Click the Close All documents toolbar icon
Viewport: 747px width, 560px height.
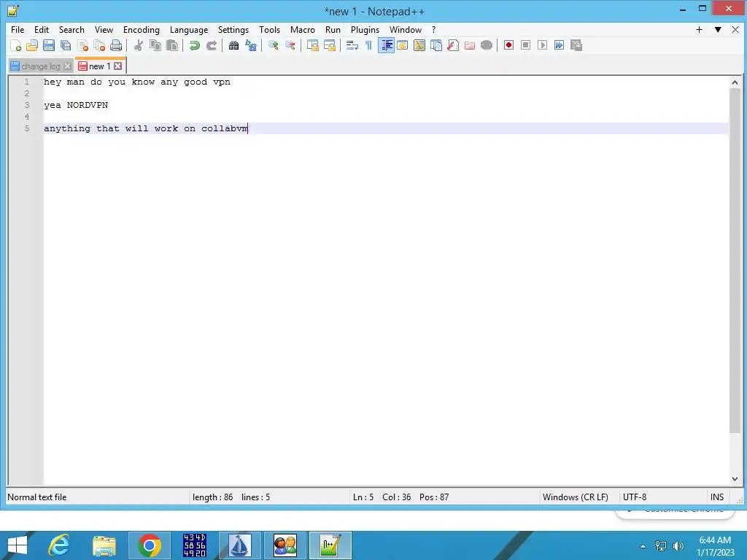[99, 45]
